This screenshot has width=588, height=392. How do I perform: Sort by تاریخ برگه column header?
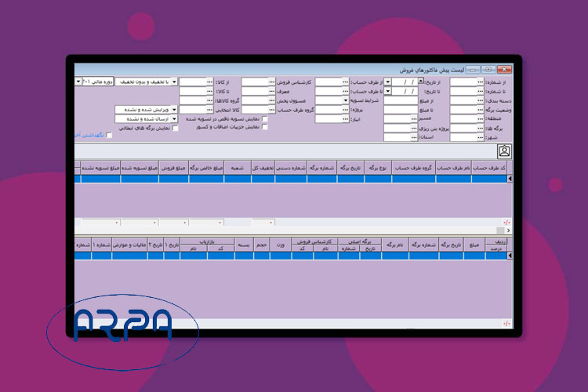(351, 167)
